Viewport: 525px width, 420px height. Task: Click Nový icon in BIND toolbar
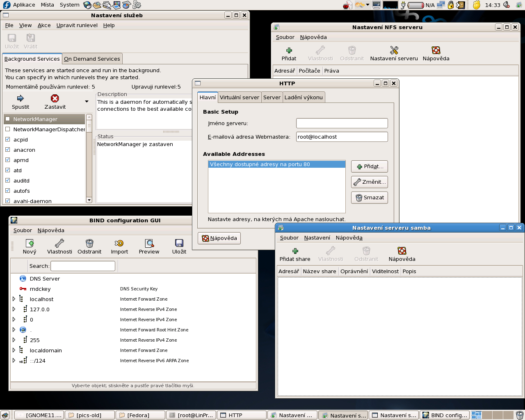pos(30,243)
